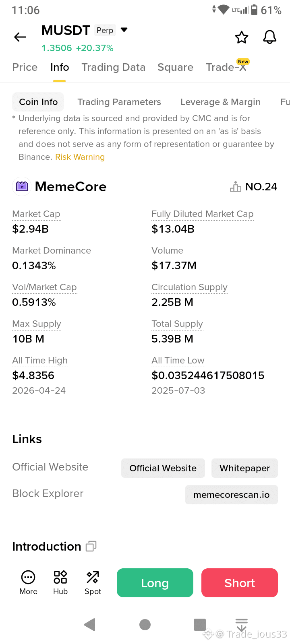Tap the MemeCore coin logo
Viewport: 290px width, 644px height.
tap(22, 186)
